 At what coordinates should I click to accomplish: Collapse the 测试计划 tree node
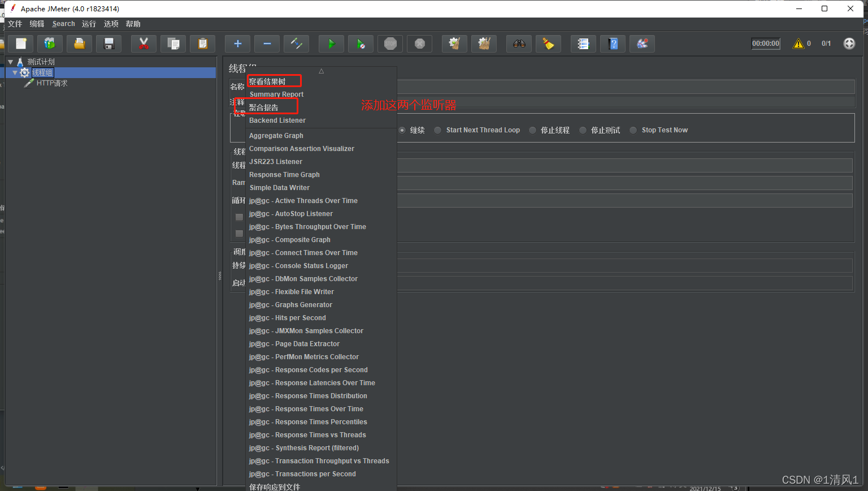(x=10, y=62)
